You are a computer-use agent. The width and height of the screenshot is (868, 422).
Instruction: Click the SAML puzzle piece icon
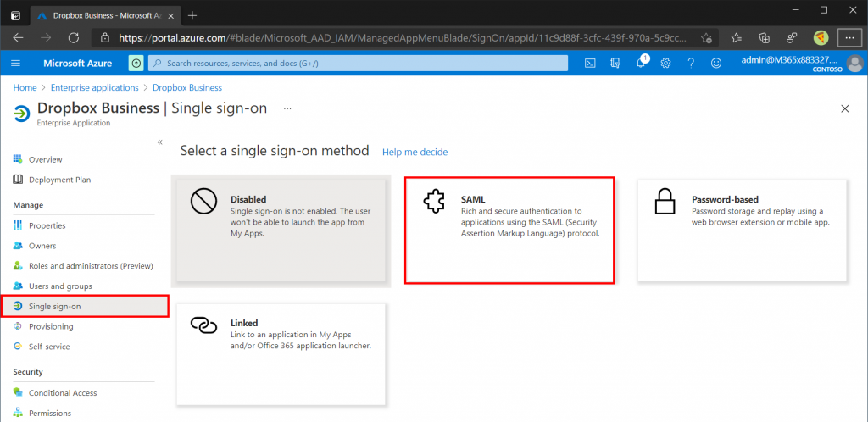point(433,203)
